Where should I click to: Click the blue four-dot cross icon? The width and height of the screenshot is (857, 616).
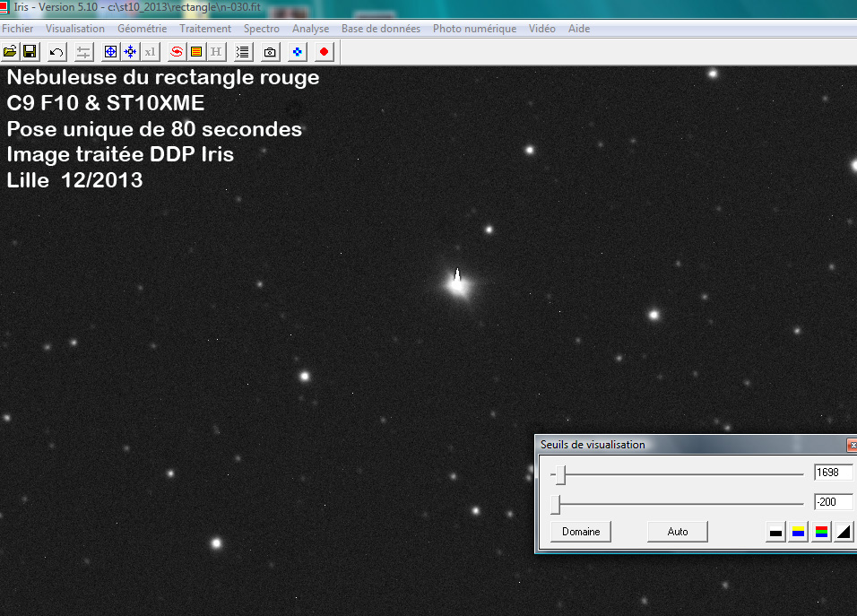[297, 52]
